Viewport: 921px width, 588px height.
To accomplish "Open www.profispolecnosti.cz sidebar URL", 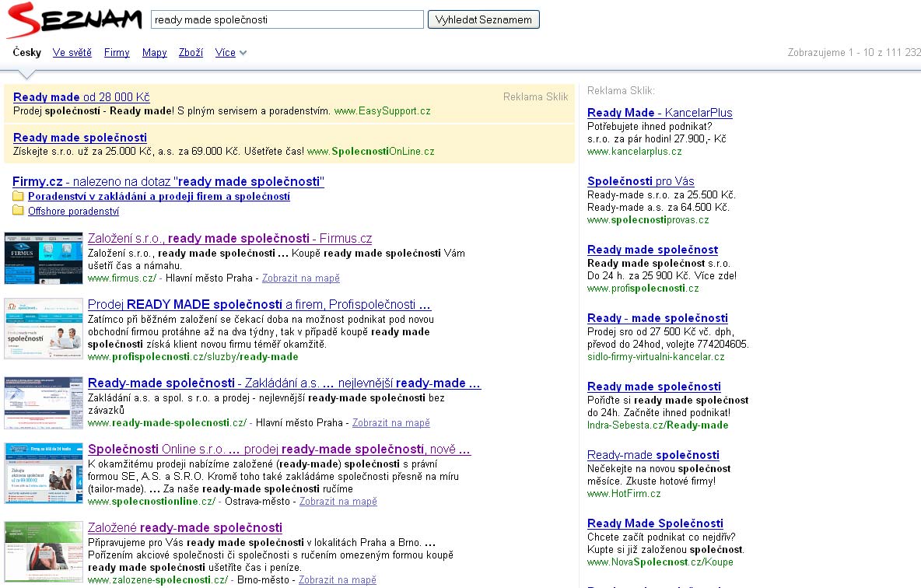I will 643,289.
